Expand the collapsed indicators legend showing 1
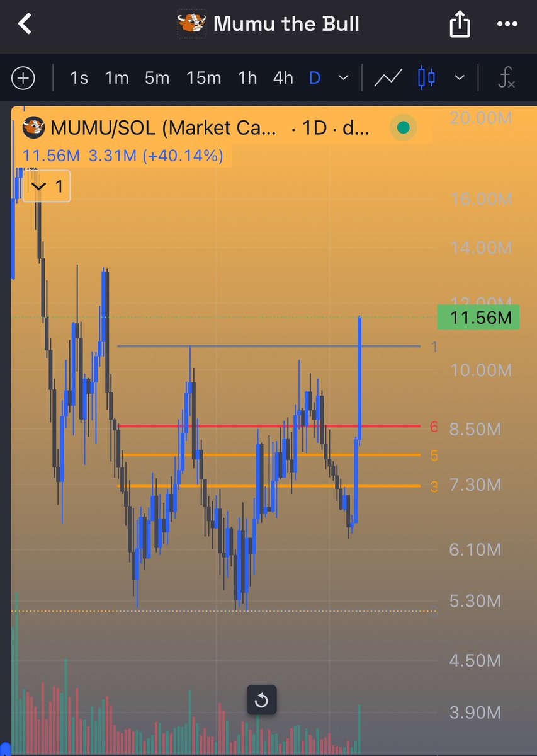 tap(47, 186)
